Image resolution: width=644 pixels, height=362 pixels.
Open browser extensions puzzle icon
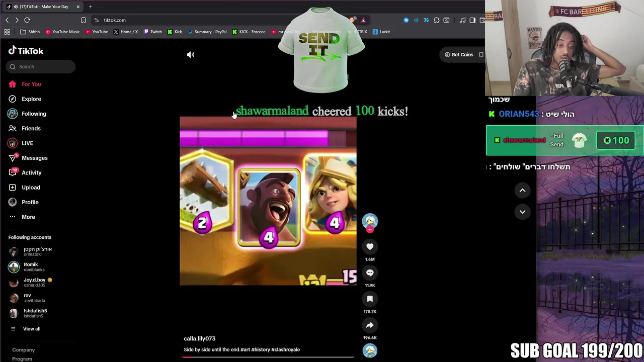[x=436, y=20]
